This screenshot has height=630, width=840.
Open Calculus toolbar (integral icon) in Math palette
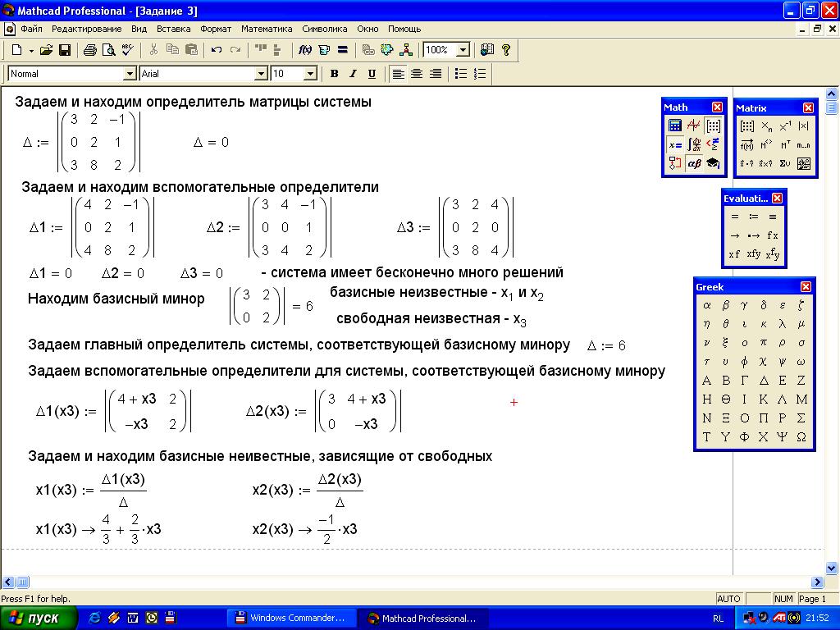click(694, 144)
